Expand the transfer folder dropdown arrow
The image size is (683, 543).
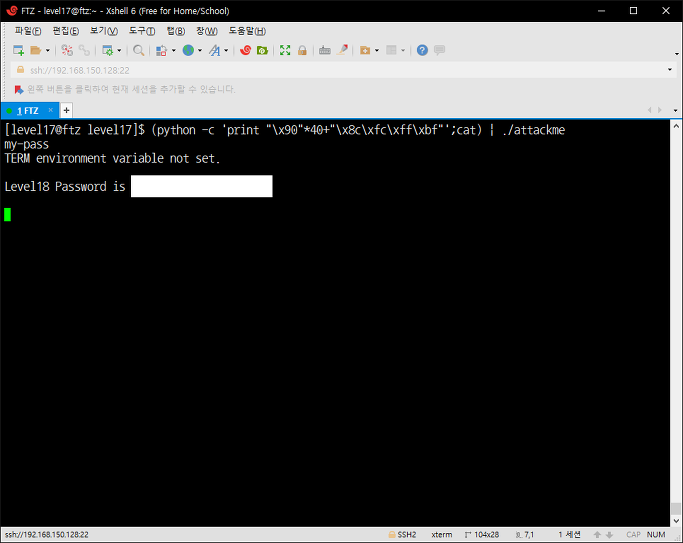coord(377,51)
